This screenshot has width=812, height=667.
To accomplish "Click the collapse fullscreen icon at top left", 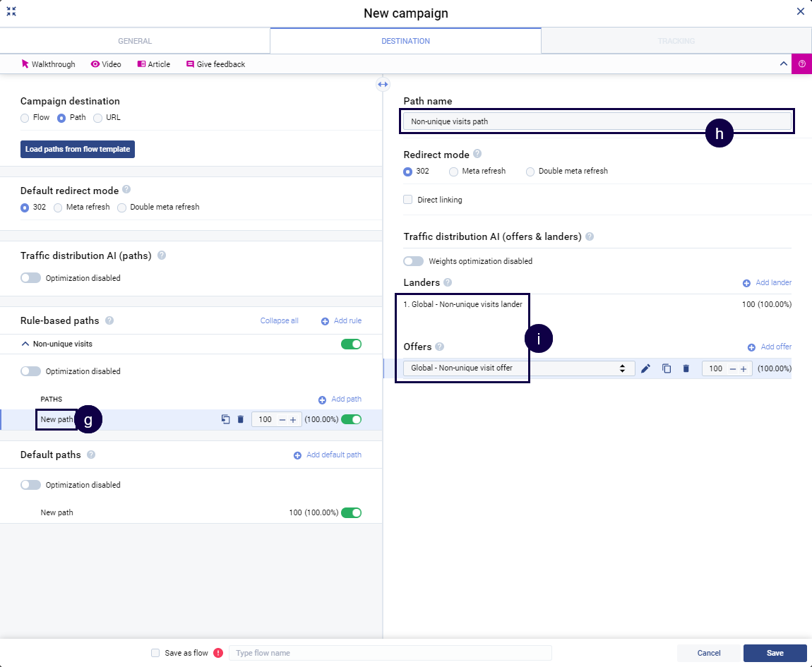I will tap(11, 11).
